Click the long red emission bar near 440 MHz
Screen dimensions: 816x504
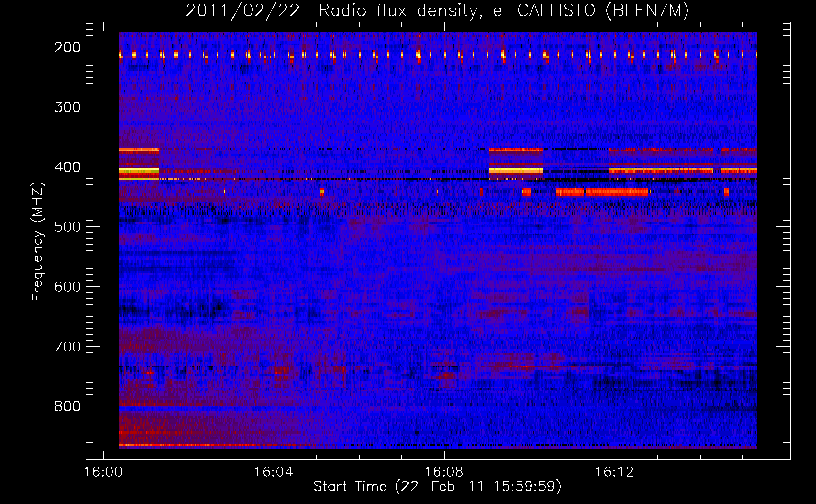[601, 192]
